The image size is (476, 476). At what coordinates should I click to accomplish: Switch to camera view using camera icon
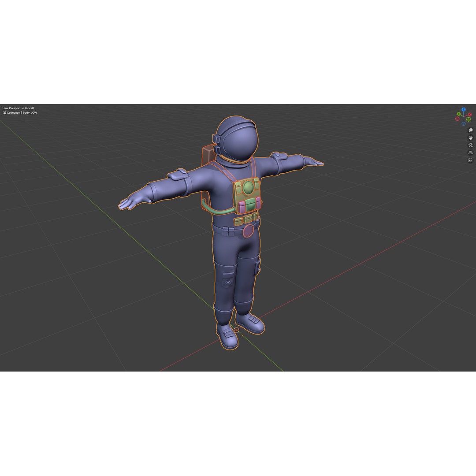[x=470, y=145]
